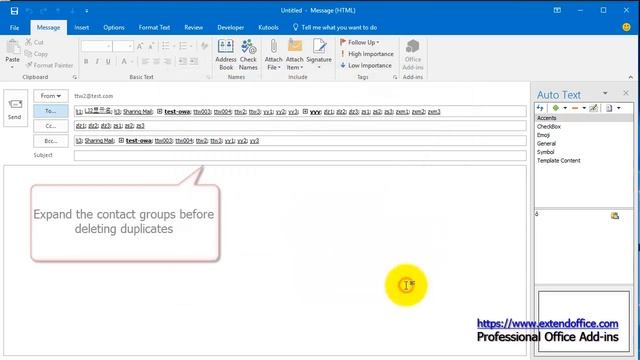Click remove Auto Text minus icon
Screen dimensions: 640x360
pyautogui.click(x=575, y=108)
